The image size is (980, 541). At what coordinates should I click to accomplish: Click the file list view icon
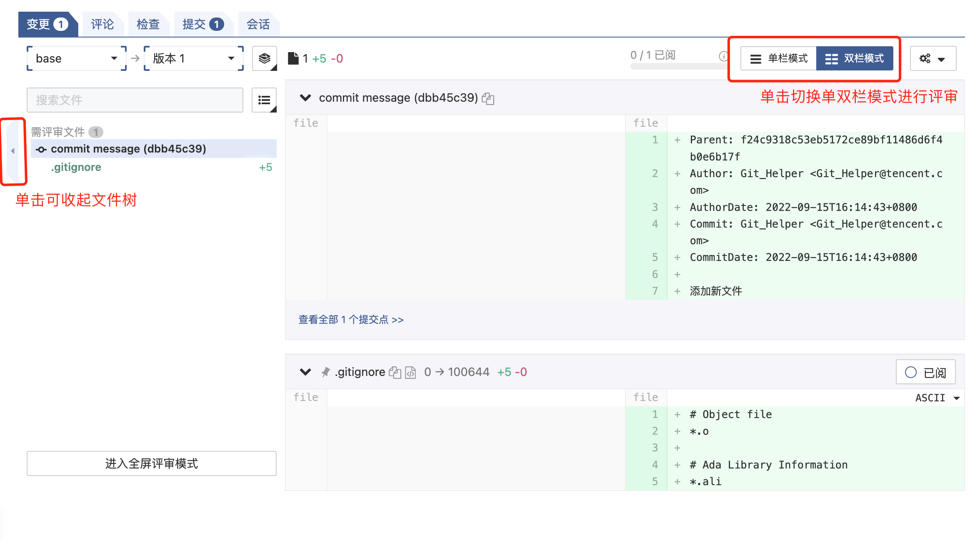click(264, 100)
